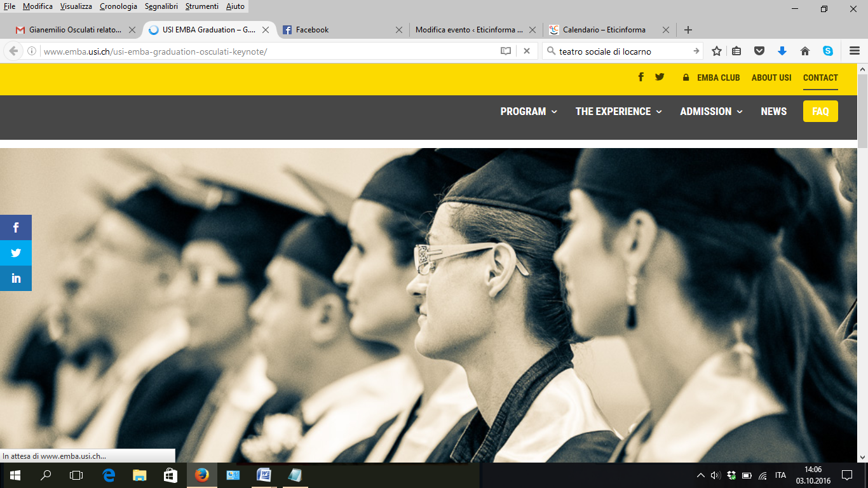The image size is (868, 488).
Task: Expand PROGRAM dropdown menu
Action: point(529,111)
